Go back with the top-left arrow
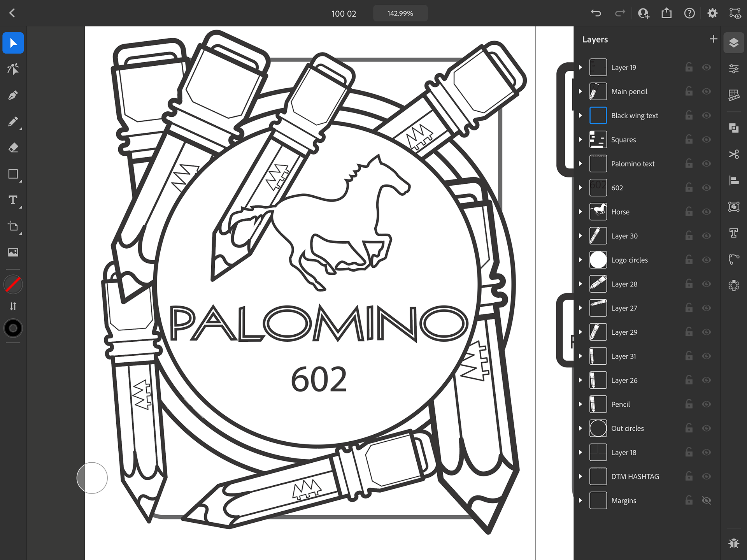 [12, 13]
